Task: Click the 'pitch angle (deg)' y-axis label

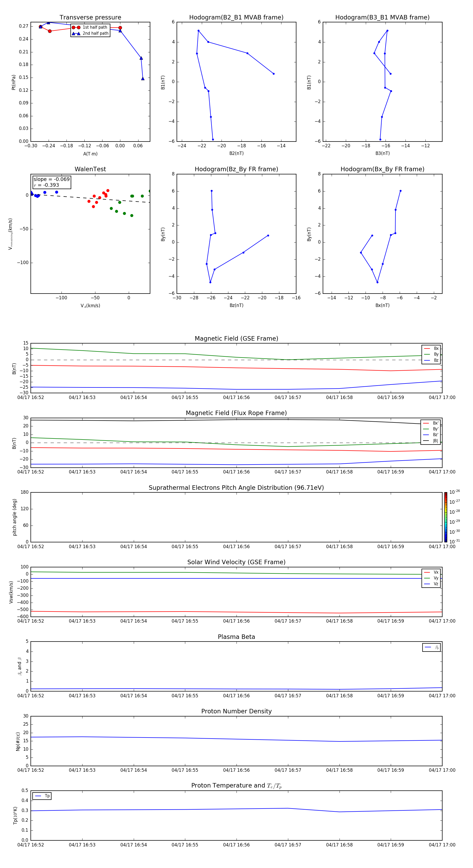Action: pyautogui.click(x=14, y=517)
